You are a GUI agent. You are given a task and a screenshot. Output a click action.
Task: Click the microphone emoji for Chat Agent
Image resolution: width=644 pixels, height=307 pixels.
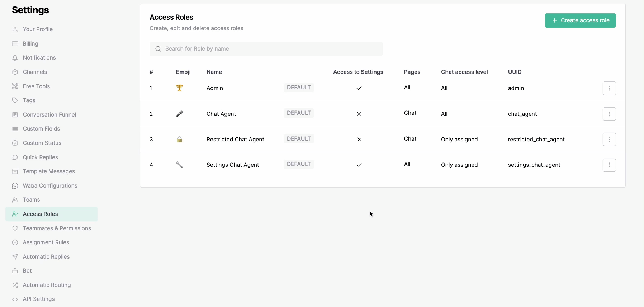[x=180, y=114]
